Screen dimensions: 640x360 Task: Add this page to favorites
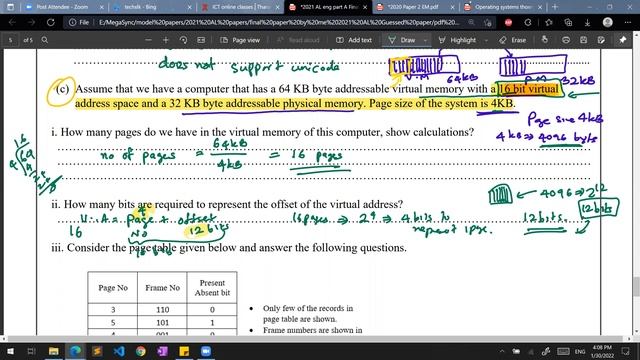tap(488, 23)
